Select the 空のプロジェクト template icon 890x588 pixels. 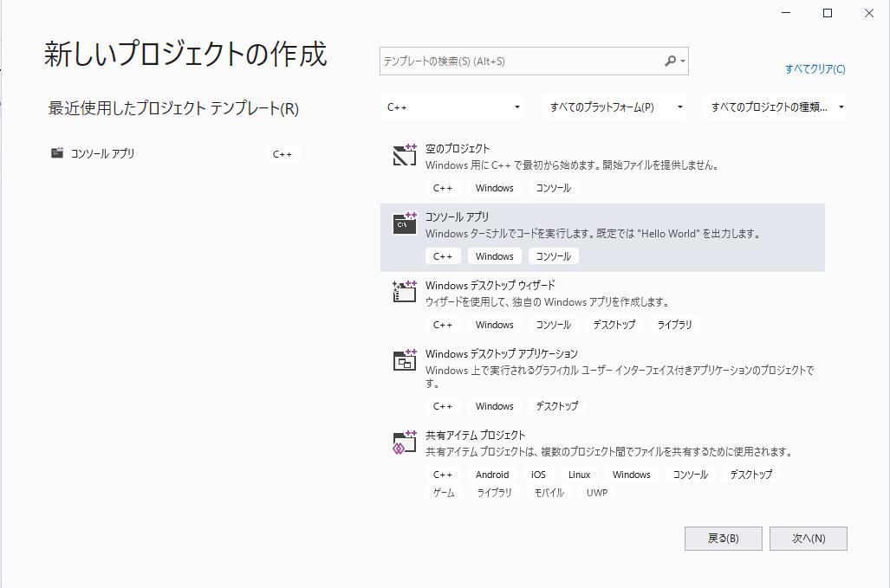point(404,156)
